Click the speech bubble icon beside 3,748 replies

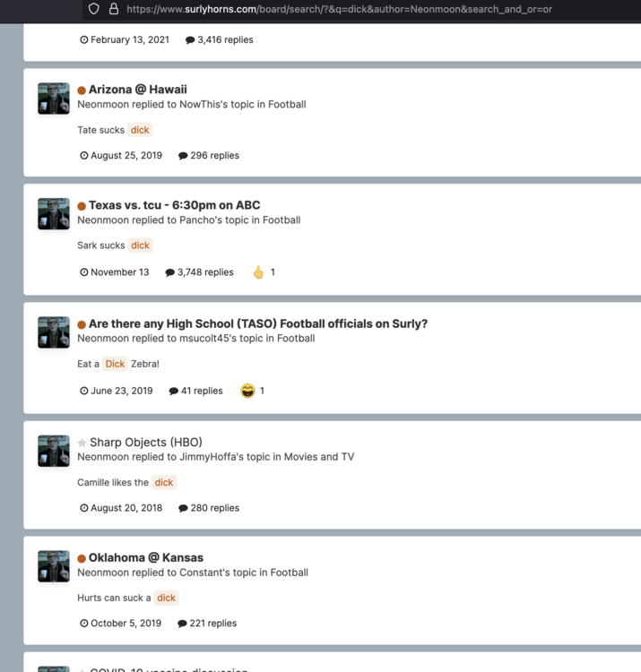point(169,272)
